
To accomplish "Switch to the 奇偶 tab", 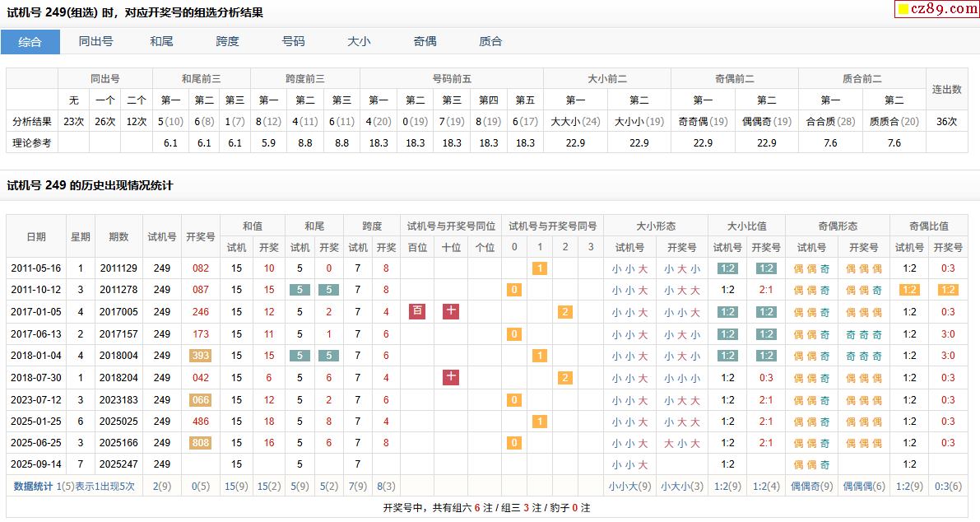I will coord(425,42).
